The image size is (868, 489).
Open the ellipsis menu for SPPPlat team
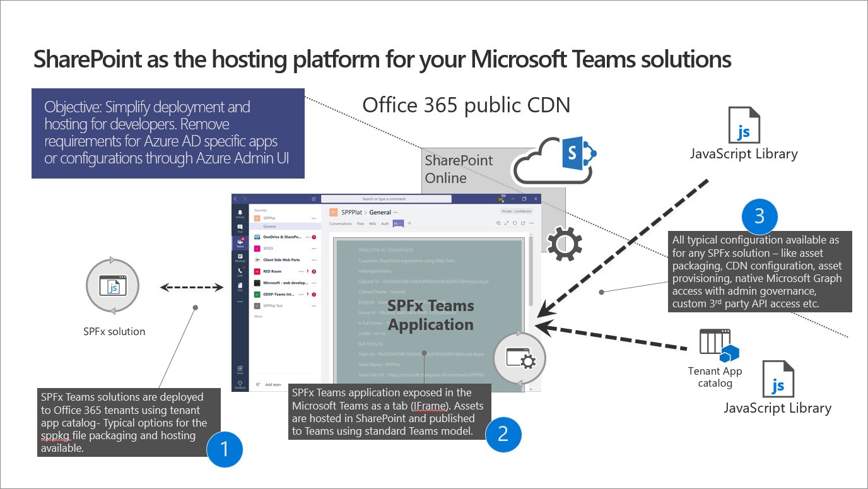313,217
